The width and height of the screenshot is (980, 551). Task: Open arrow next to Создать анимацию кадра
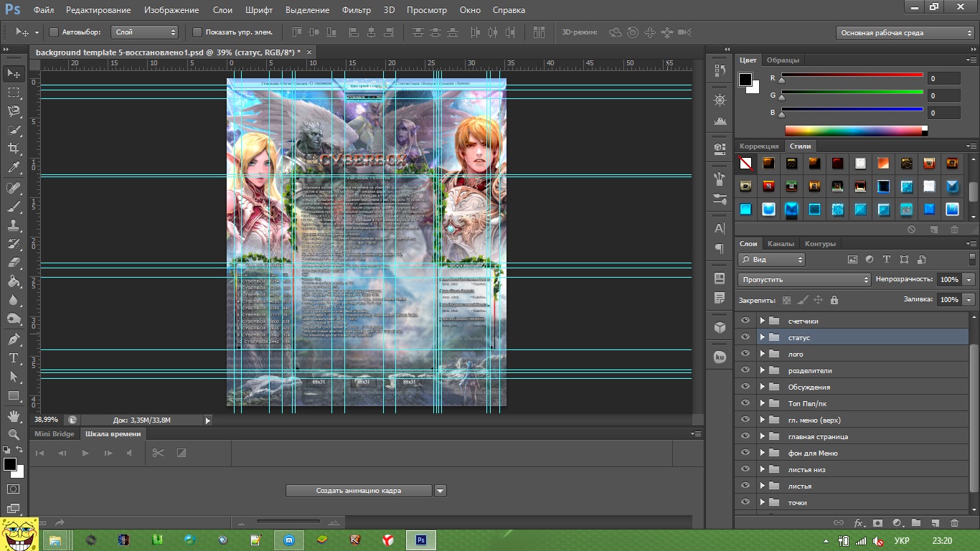(440, 491)
